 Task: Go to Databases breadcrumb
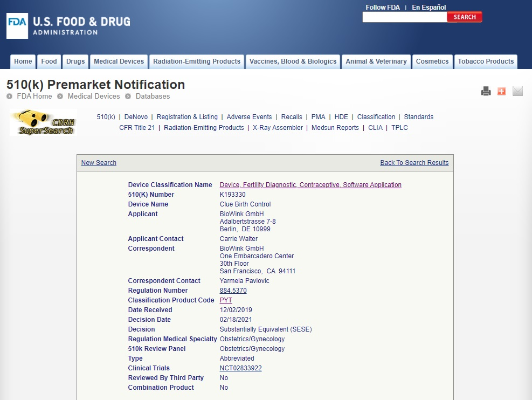[x=153, y=96]
